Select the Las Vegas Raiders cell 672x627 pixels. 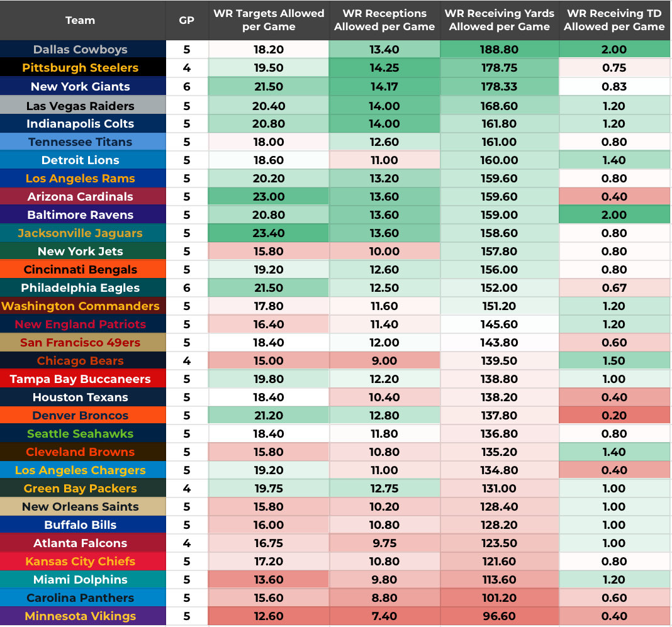coord(82,106)
